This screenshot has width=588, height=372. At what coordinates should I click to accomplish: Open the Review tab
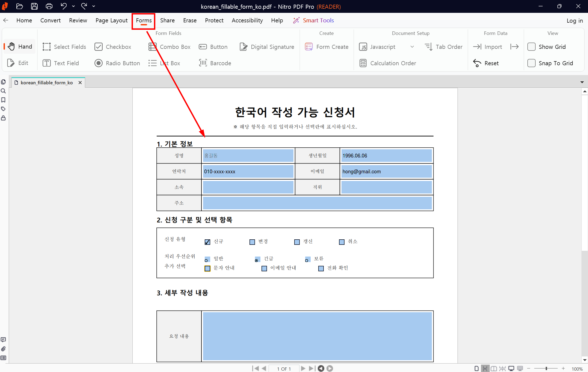[78, 20]
